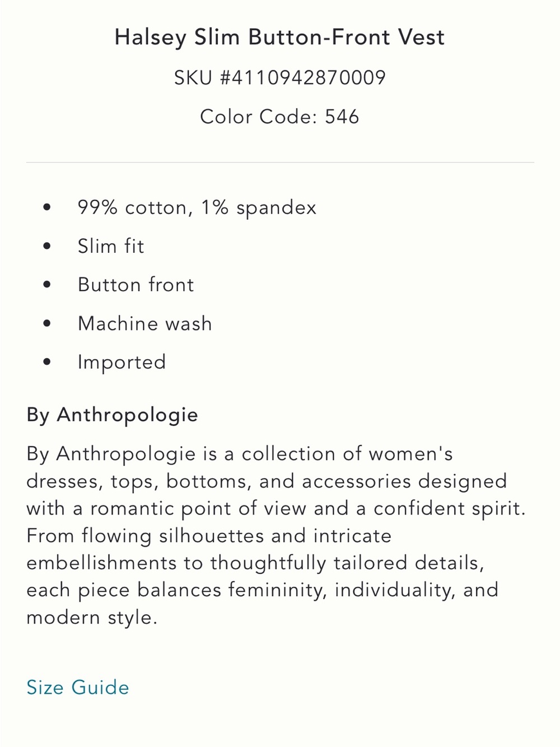Open the Size Guide link
Viewport: 560px width, 747px height.
pos(78,687)
